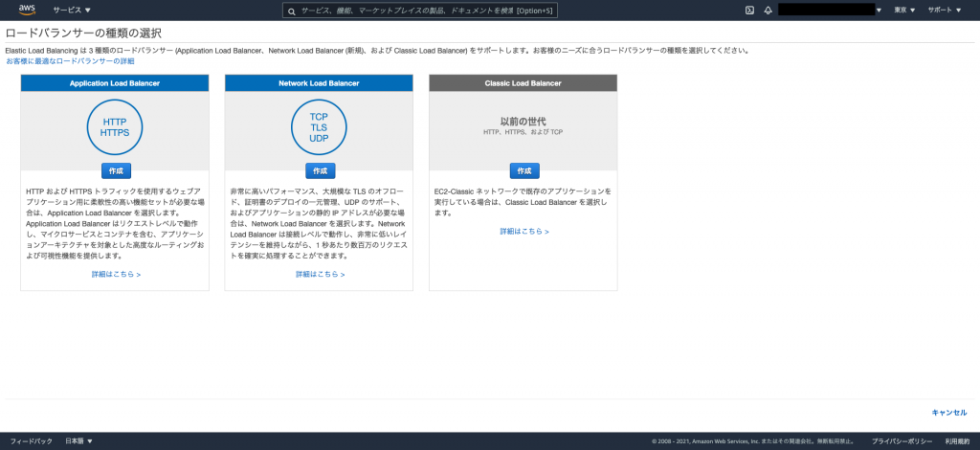This screenshot has height=450, width=980.
Task: Focus the AWS services search field
Action: pos(420,11)
